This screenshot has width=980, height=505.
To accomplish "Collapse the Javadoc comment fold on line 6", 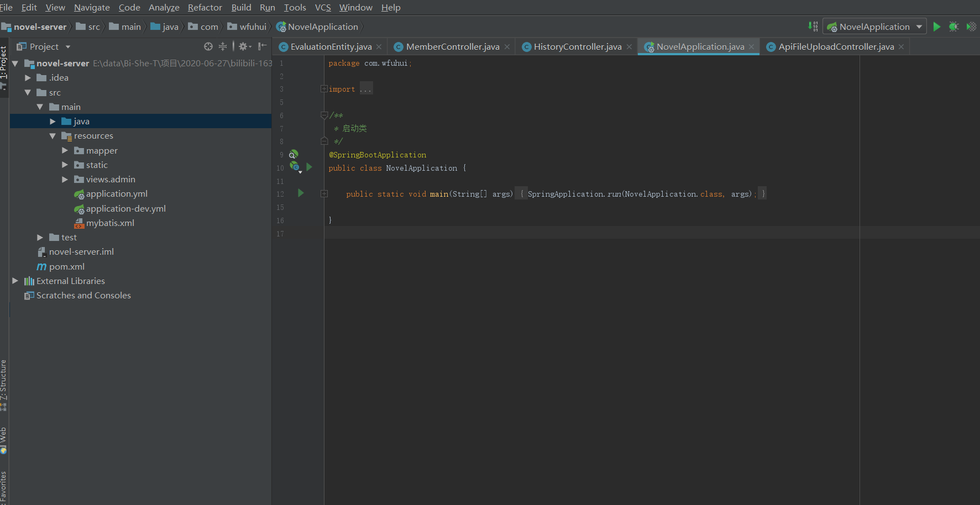I will 324,115.
